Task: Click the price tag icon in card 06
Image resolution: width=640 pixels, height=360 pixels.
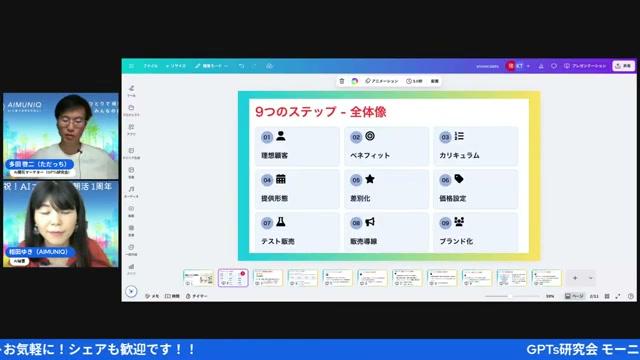Action: (x=459, y=179)
